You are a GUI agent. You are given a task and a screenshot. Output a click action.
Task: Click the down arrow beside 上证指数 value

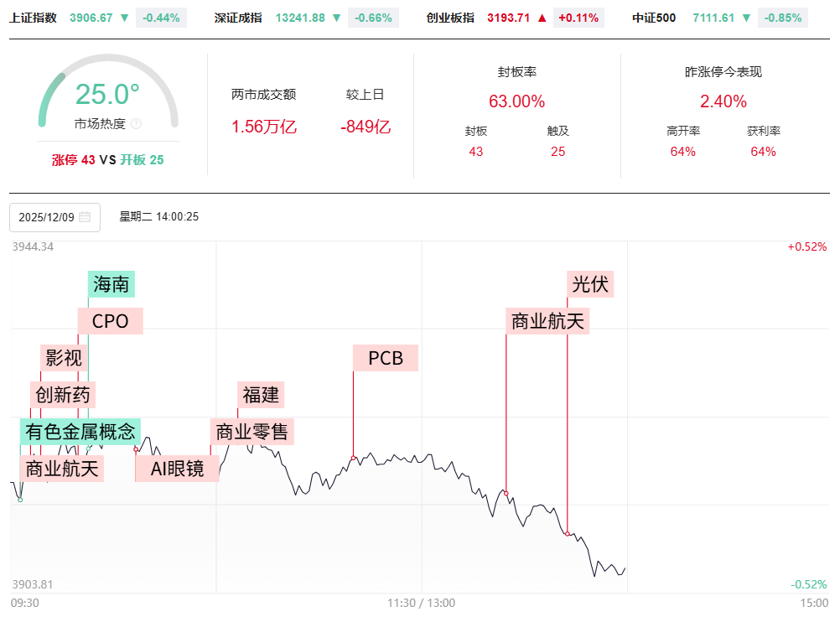pos(124,18)
